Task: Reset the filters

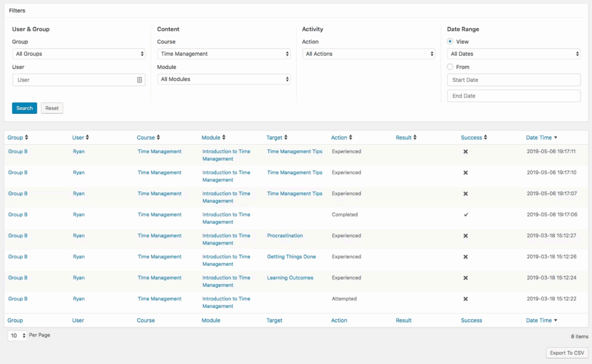Action: tap(52, 108)
